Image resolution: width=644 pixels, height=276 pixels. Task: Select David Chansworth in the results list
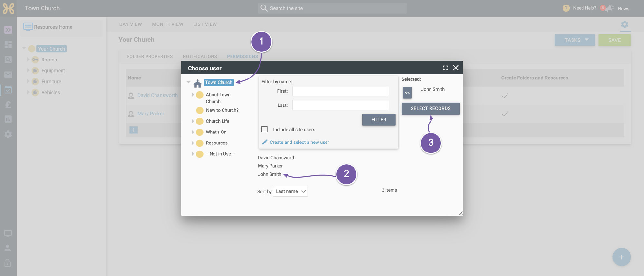coord(277,158)
